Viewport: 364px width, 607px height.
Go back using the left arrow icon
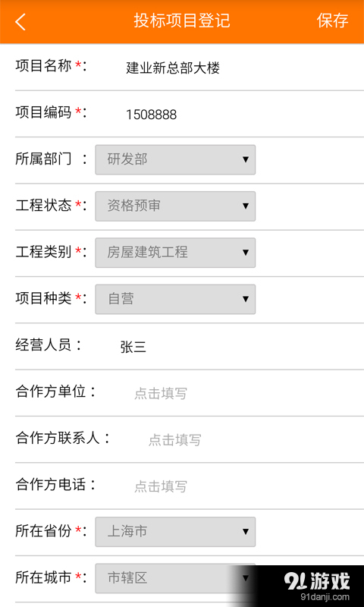click(20, 21)
